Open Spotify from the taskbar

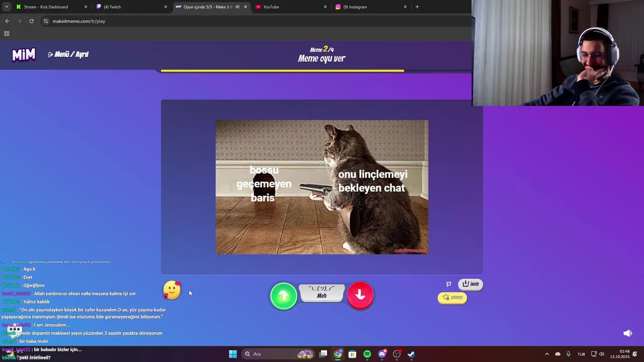click(x=367, y=354)
